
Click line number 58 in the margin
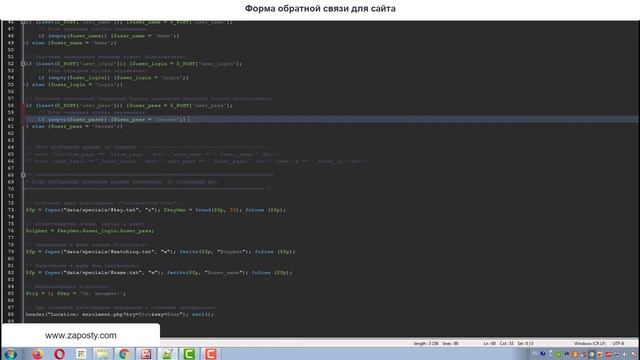point(11,105)
